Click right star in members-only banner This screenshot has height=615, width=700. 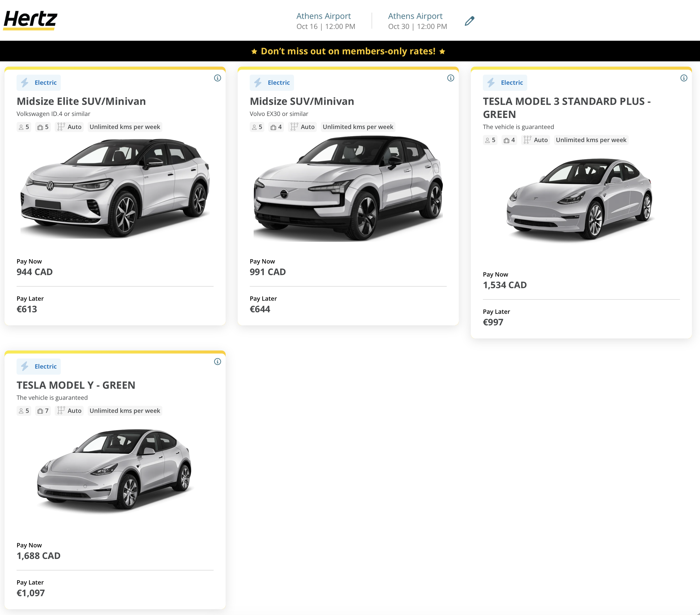pos(442,51)
